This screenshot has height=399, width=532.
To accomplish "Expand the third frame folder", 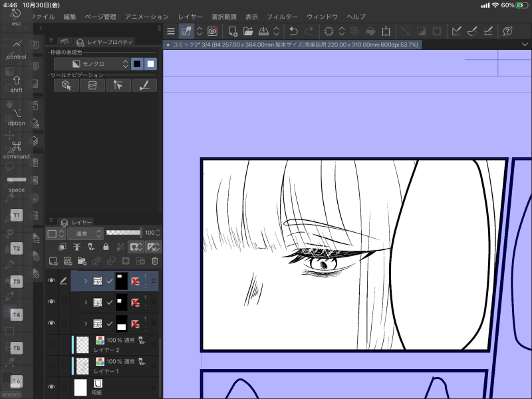I will (86, 323).
